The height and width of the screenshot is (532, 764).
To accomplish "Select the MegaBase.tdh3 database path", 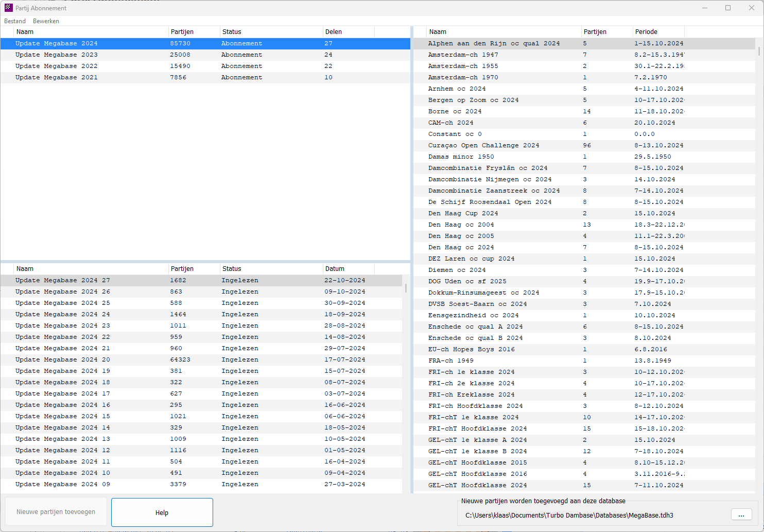I will point(569,515).
